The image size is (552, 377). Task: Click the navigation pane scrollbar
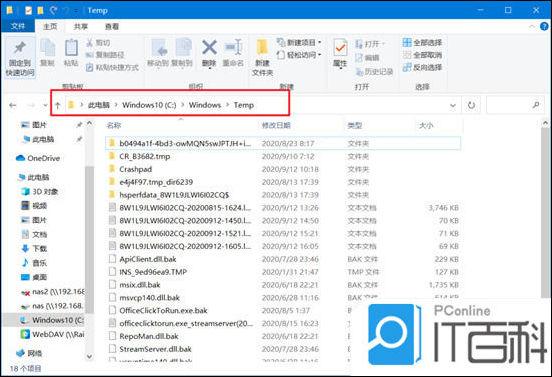click(x=89, y=239)
